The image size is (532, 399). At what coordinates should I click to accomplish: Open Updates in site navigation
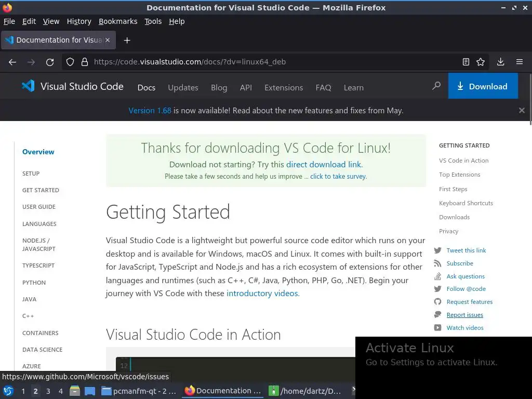pyautogui.click(x=183, y=87)
